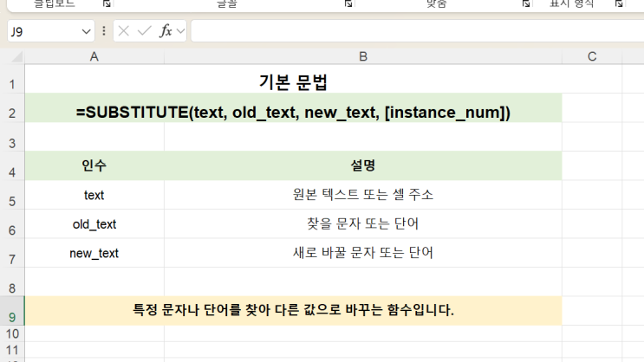The image size is (644, 362).
Task: Click the '인수' header cell
Action: (x=94, y=165)
